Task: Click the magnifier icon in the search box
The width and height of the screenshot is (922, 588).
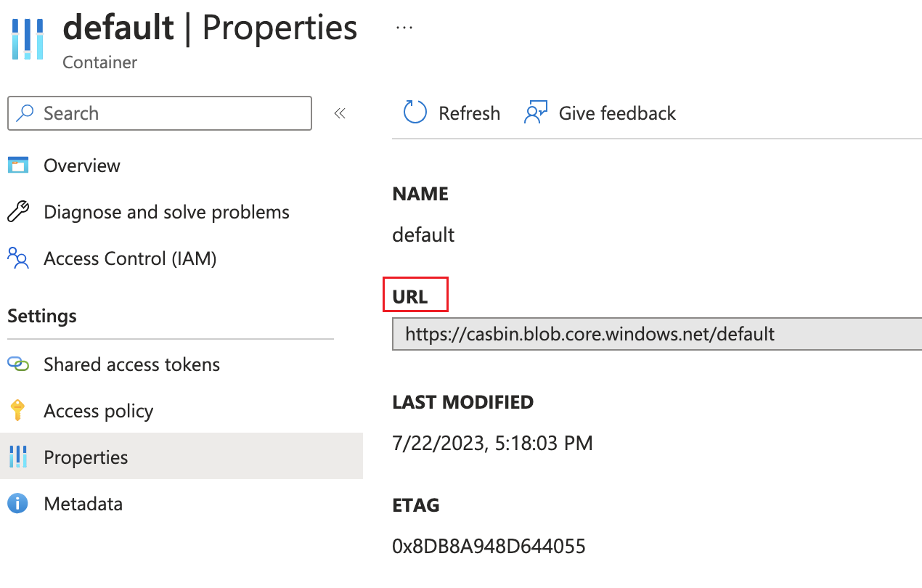Action: click(x=24, y=113)
